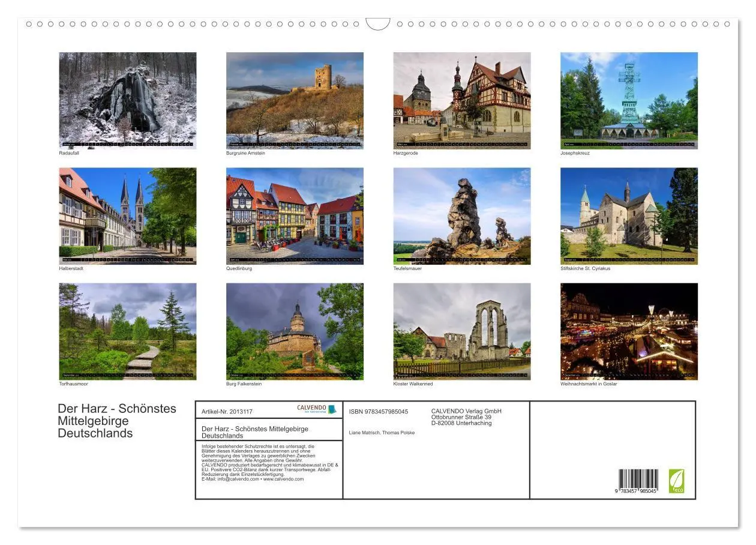
Task: Click the Radaufall winter waterfall image
Action: [x=127, y=98]
